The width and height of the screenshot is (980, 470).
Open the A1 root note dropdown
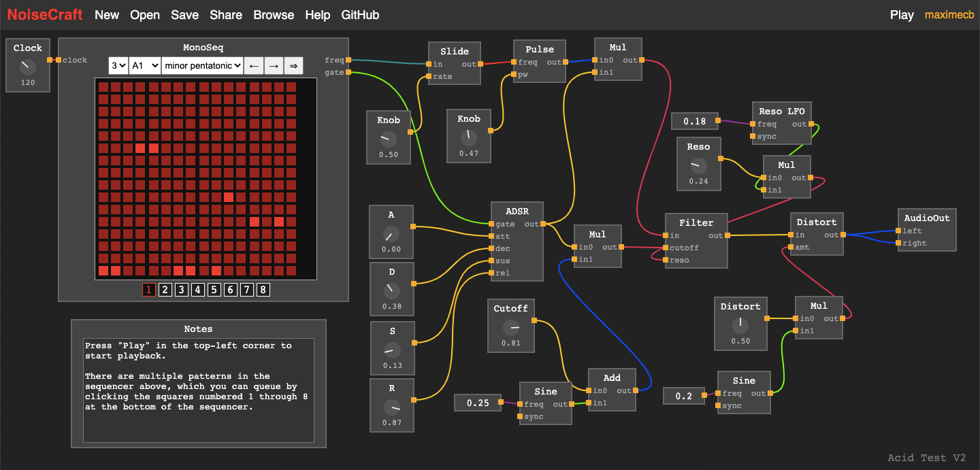click(x=144, y=65)
